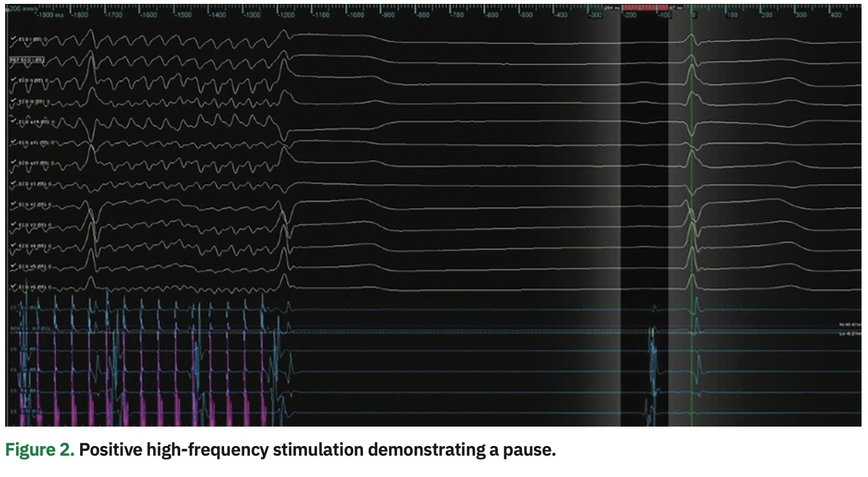
Task: Click the checkmark icon beside ECG I
Action: pos(13,37)
